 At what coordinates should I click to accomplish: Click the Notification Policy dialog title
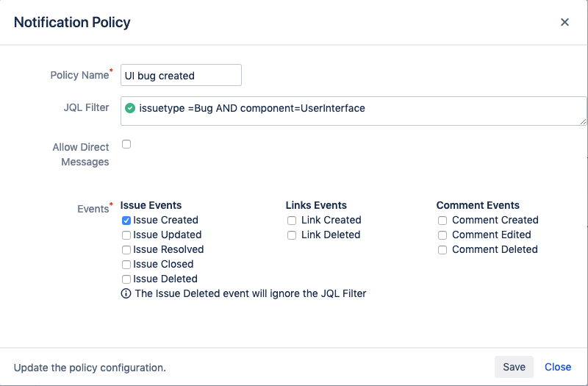click(72, 22)
